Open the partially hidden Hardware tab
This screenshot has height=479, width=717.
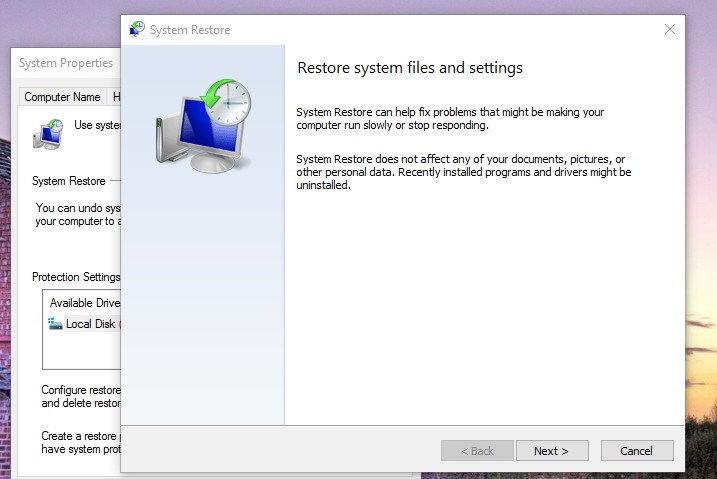[116, 97]
